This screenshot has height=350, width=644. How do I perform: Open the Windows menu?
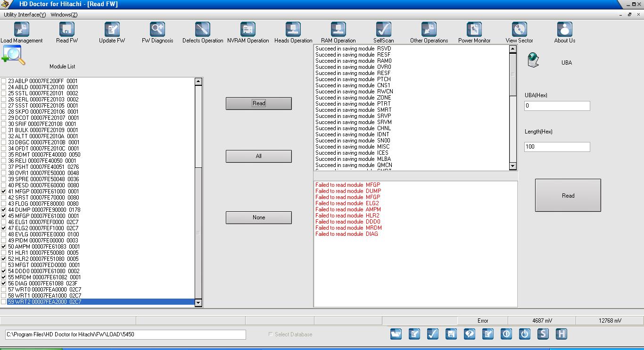point(64,15)
